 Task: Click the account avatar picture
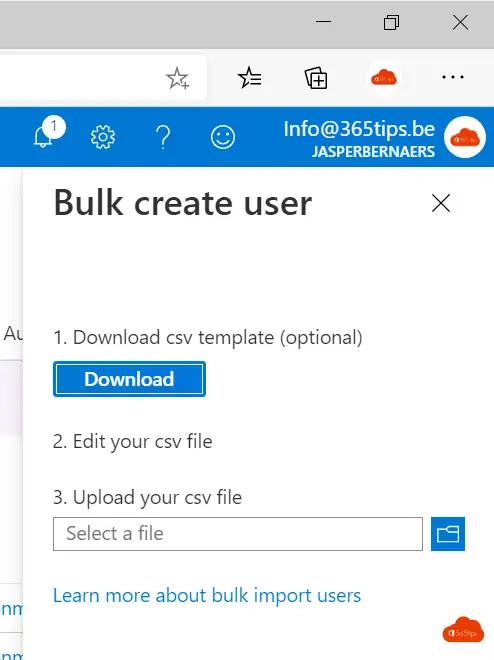coord(465,137)
